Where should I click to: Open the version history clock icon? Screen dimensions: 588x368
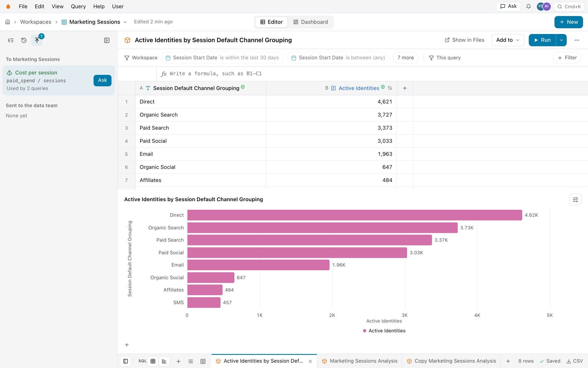[x=24, y=40]
